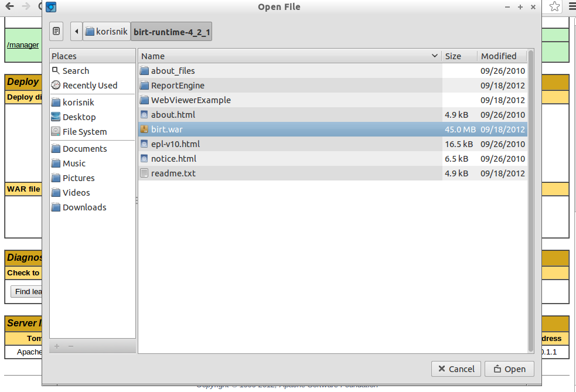This screenshot has width=576, height=392.
Task: Sort files by the Name column
Action: click(x=290, y=56)
